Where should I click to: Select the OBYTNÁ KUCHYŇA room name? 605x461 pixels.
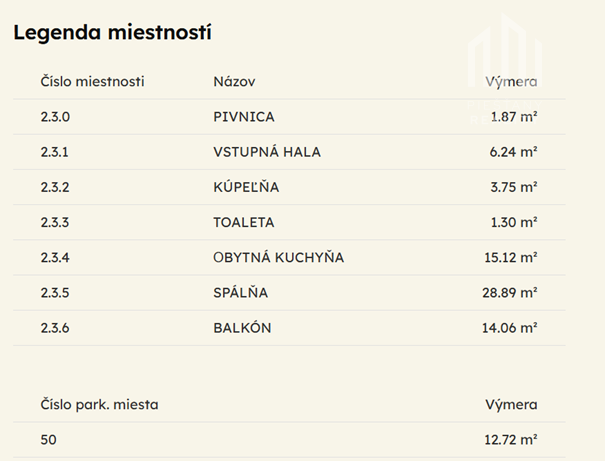point(278,258)
